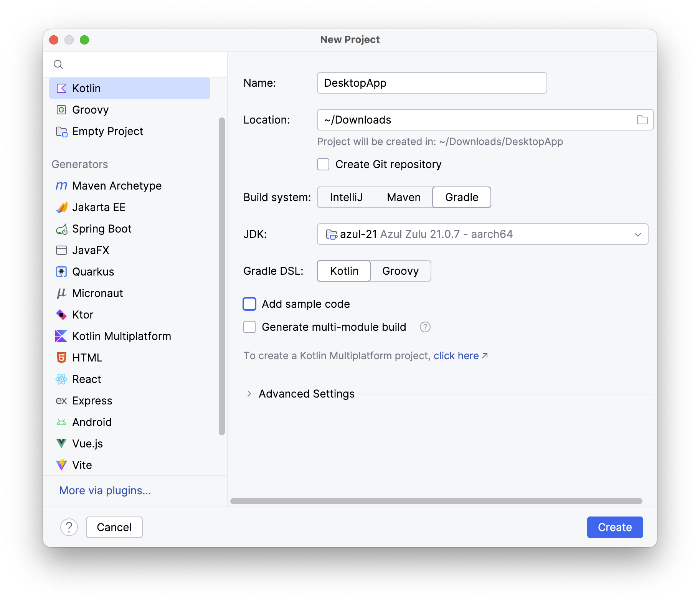Toggle Add sample code checkbox
This screenshot has height=604, width=700.
point(249,304)
